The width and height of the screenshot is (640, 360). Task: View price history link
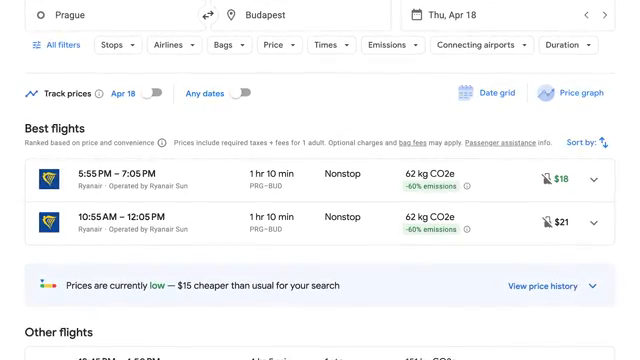pos(542,286)
